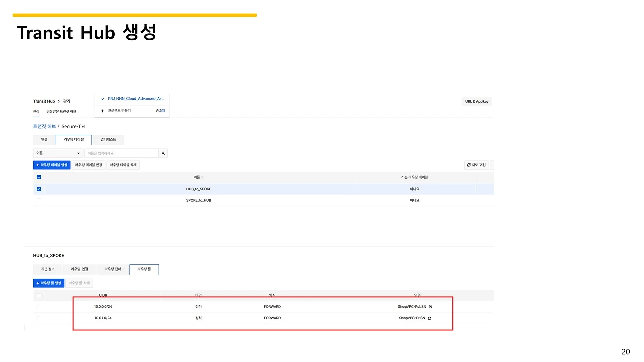Click the search magnifier icon
The width and height of the screenshot is (644, 362).
coord(163,153)
